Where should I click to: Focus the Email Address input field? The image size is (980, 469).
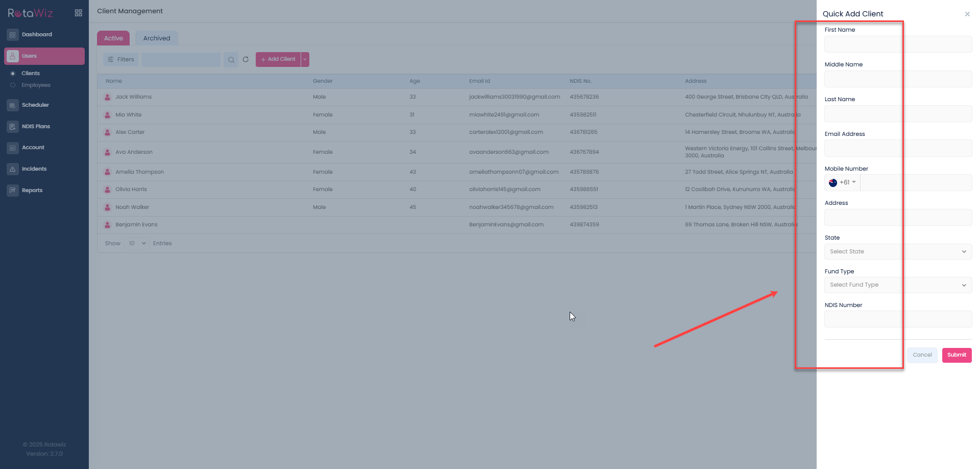tap(898, 149)
